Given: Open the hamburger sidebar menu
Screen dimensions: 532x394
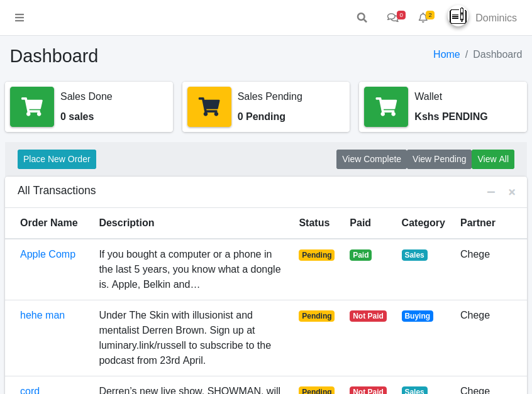Looking at the screenshot, I should click(x=19, y=18).
